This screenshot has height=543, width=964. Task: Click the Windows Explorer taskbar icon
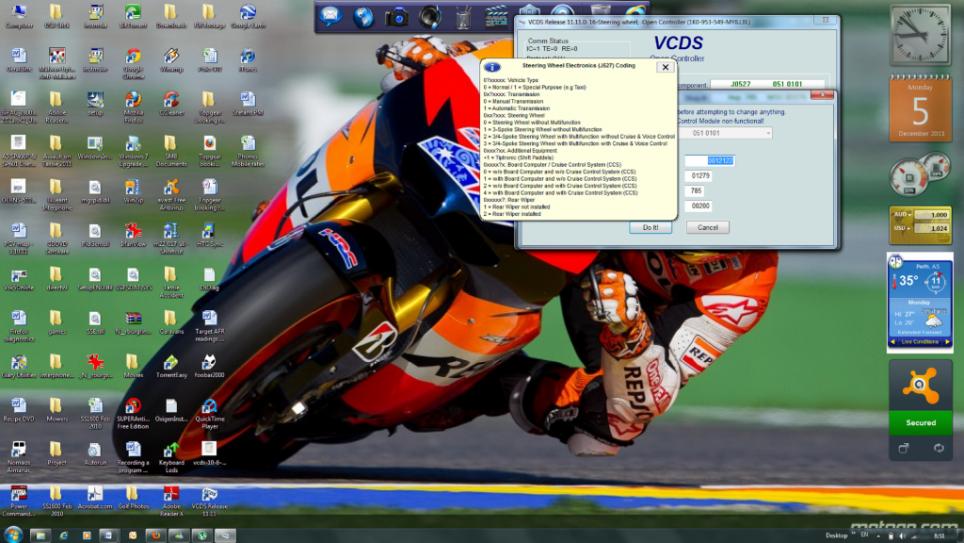[40, 535]
